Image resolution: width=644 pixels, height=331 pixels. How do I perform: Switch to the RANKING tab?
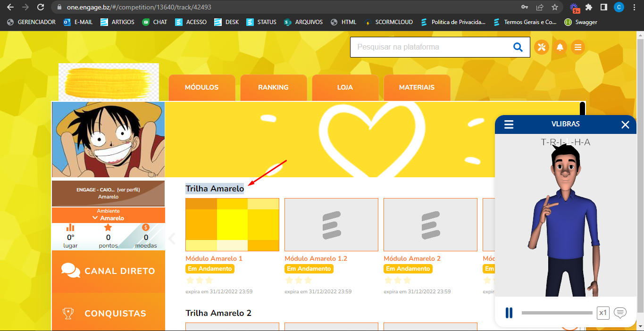click(x=273, y=88)
